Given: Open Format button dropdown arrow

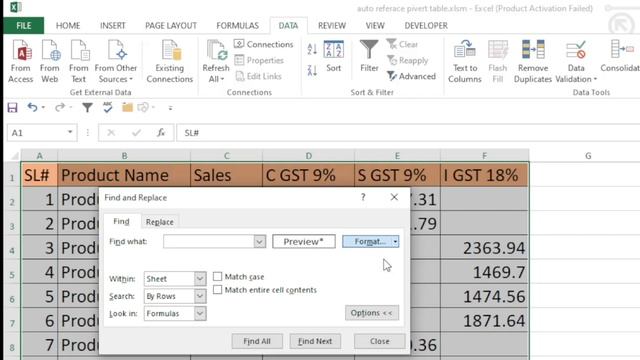Looking at the screenshot, I should click(395, 242).
